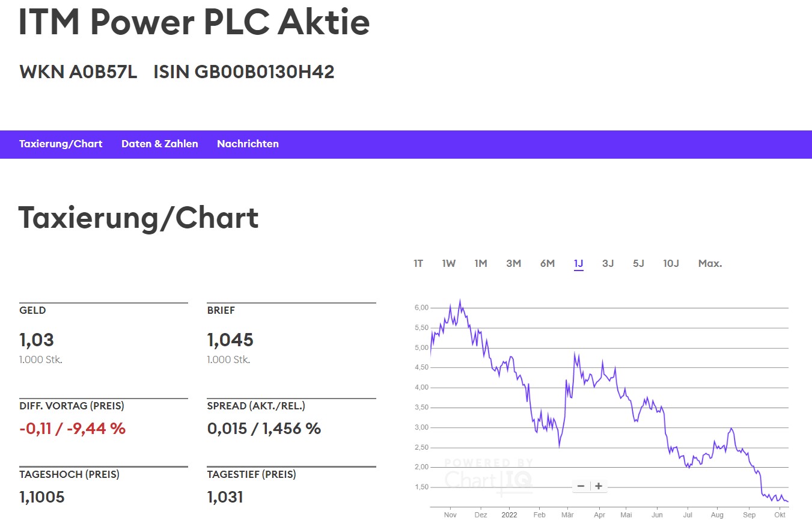Zoom out the chart with minus button
Image resolution: width=812 pixels, height=532 pixels.
tap(581, 486)
